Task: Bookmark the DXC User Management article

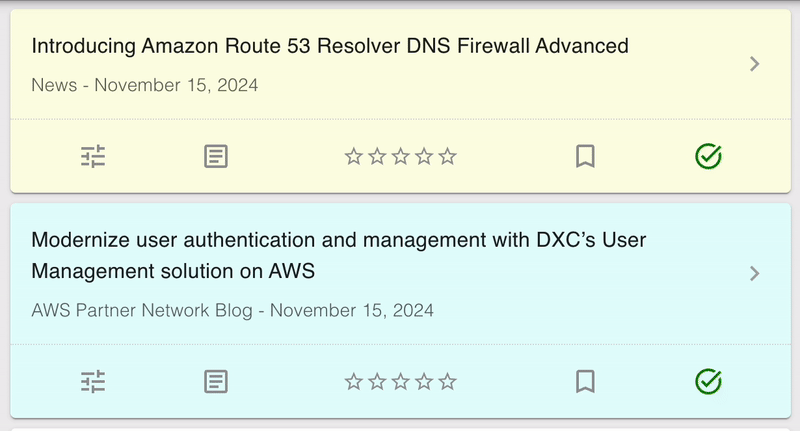Action: [x=586, y=381]
